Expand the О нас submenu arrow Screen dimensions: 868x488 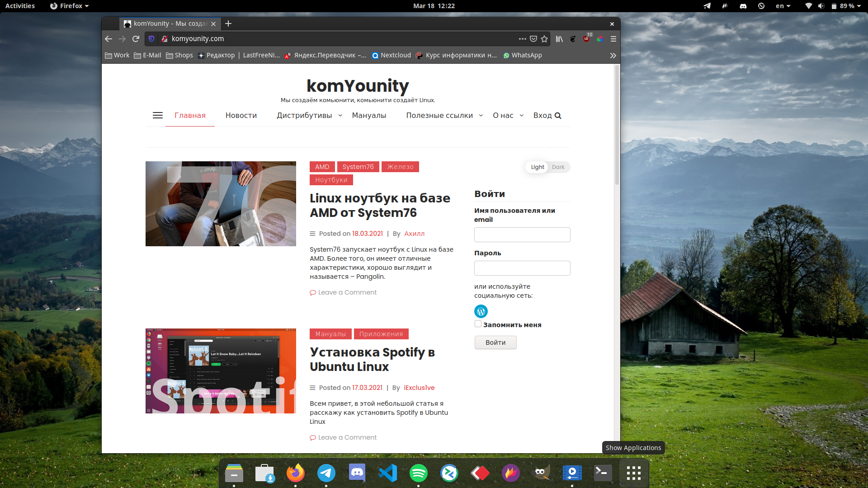pyautogui.click(x=522, y=116)
